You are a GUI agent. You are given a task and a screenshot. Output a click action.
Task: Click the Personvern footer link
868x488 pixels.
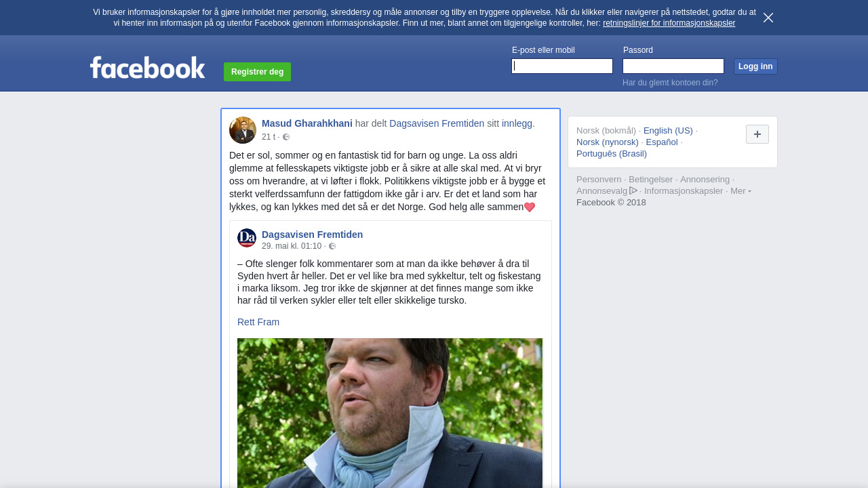tap(599, 180)
